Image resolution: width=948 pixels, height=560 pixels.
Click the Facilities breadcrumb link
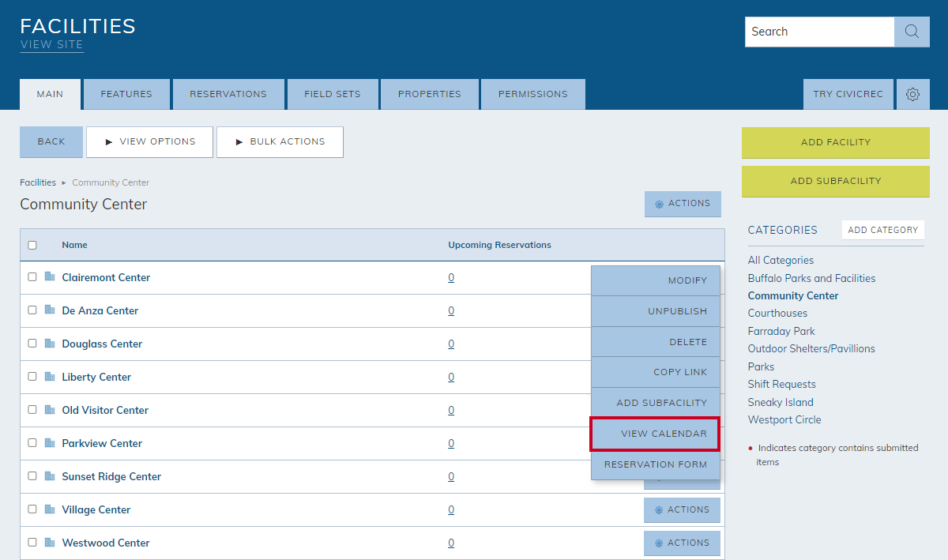click(x=38, y=182)
